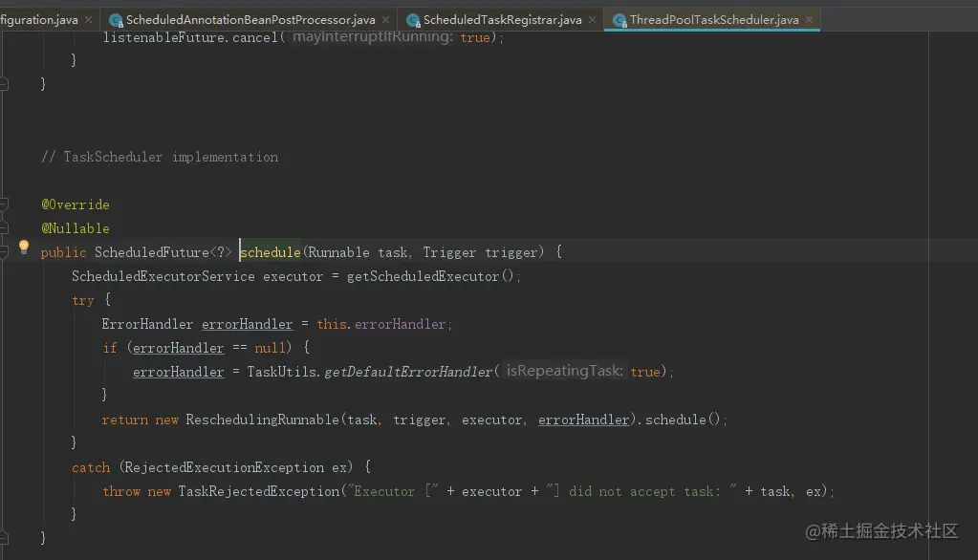Click ScheduledFuture<?> return type

click(x=163, y=252)
